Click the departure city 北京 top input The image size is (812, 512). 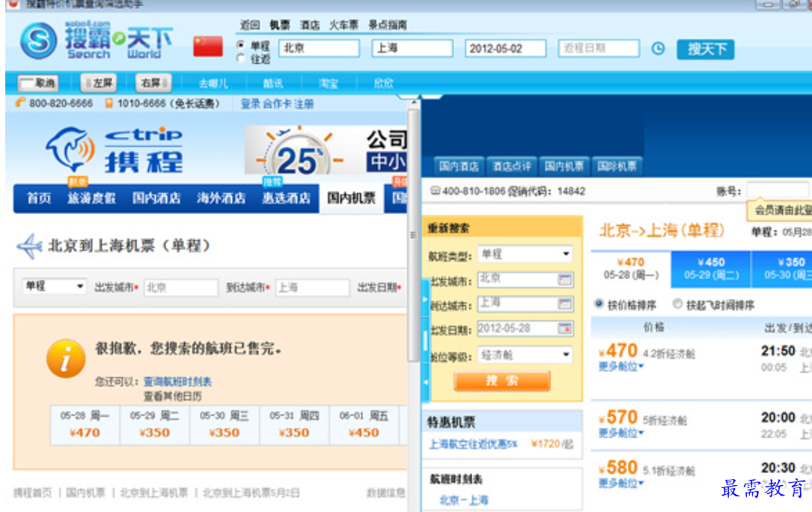pyautogui.click(x=319, y=48)
